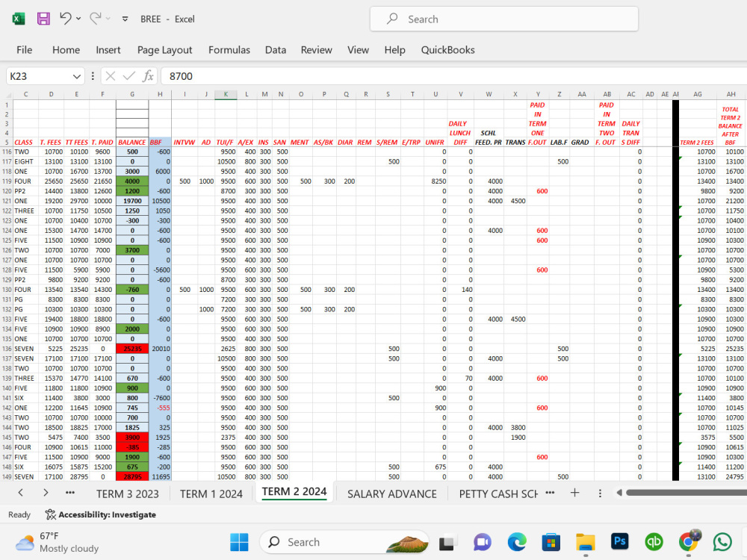Add a new sheet with plus button
This screenshot has width=747, height=560.
tap(574, 493)
